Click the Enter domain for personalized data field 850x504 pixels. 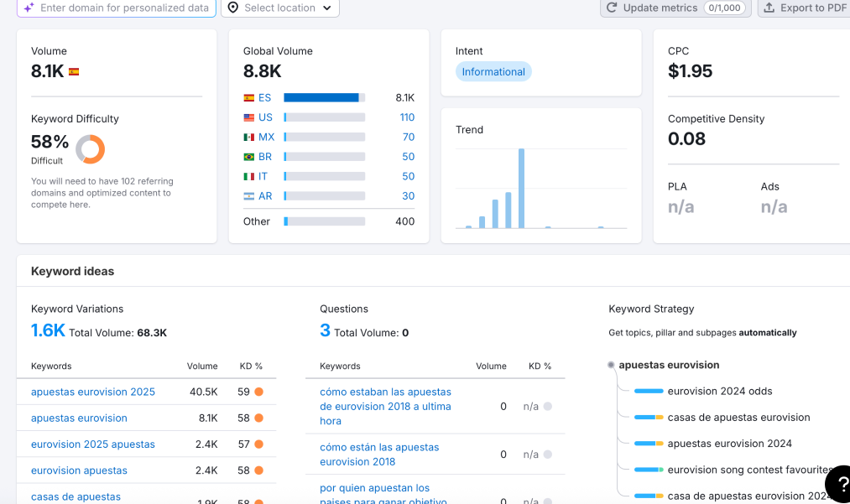coord(117,8)
